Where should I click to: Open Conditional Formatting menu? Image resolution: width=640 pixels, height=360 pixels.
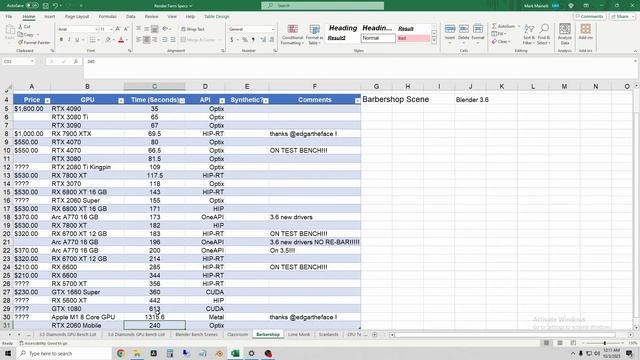pos(292,34)
